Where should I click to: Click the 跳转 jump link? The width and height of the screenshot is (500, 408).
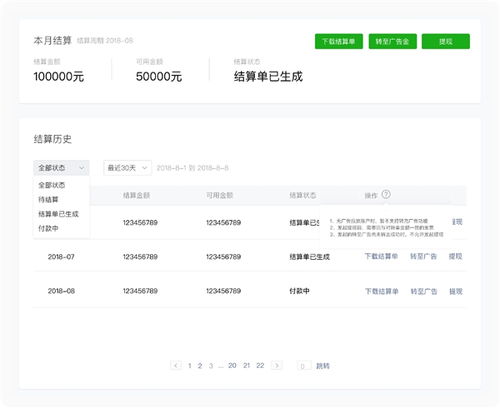323,366
